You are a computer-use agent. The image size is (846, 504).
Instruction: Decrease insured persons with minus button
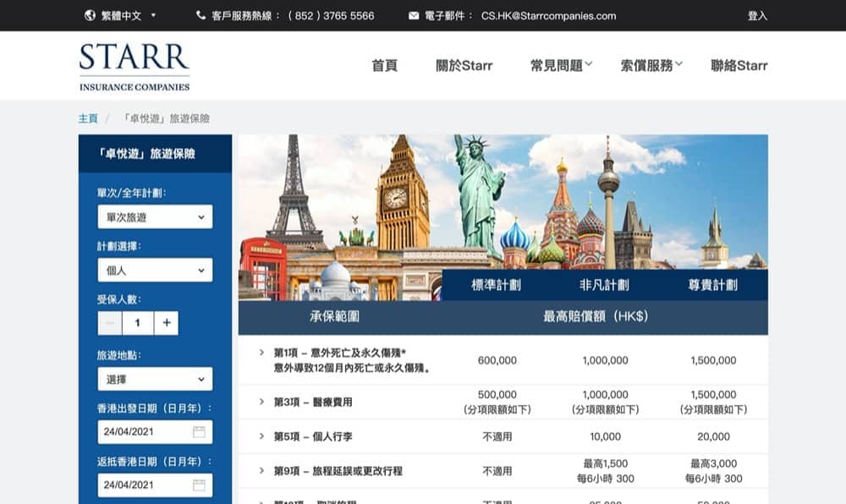pyautogui.click(x=110, y=323)
